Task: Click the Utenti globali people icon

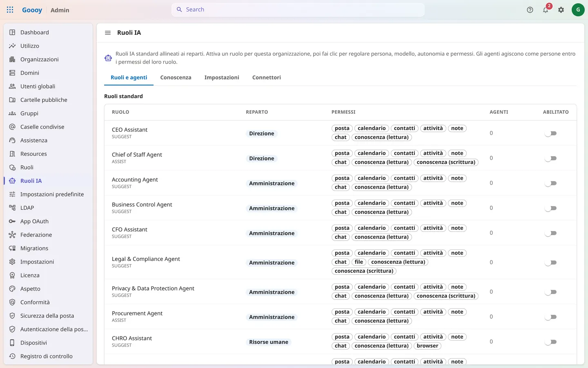Action: click(12, 86)
